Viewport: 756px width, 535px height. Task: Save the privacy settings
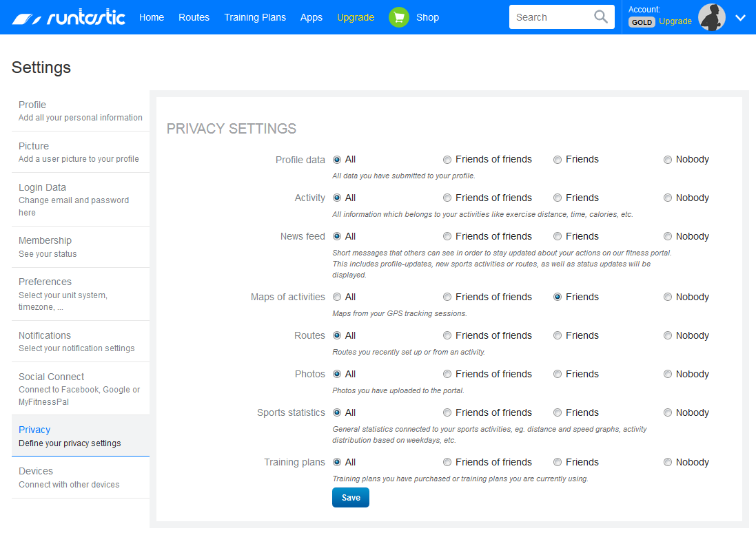point(351,497)
